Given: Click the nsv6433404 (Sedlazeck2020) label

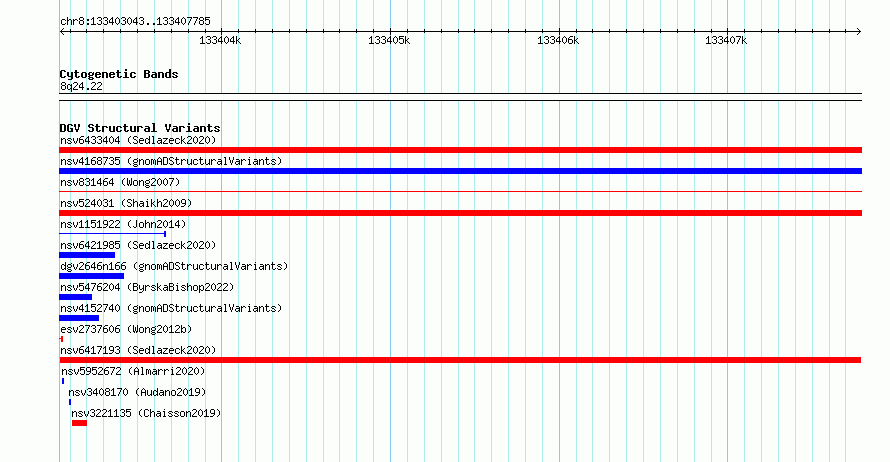Looking at the screenshot, I should [x=138, y=140].
